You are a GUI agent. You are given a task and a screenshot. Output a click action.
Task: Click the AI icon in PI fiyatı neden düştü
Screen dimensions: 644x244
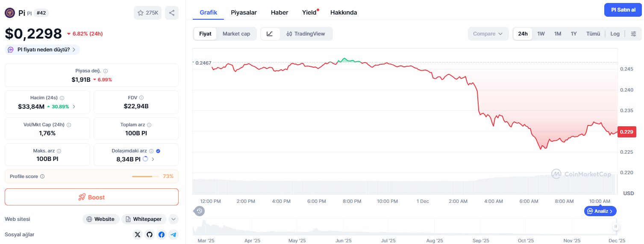[x=11, y=50]
